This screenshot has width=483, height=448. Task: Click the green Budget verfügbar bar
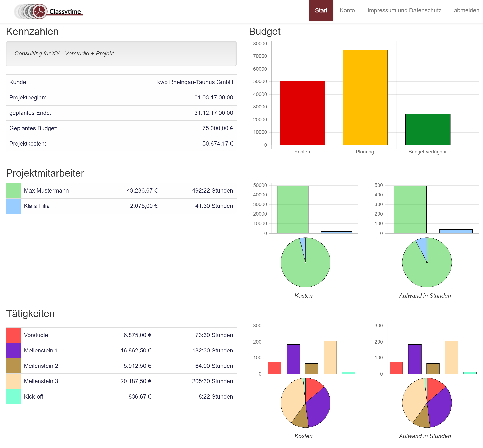click(428, 129)
